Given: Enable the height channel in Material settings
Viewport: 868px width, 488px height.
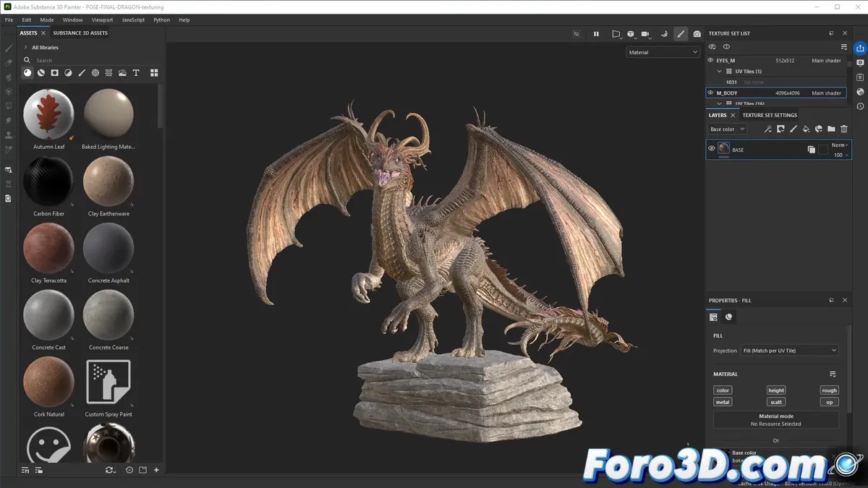Looking at the screenshot, I should pos(775,390).
